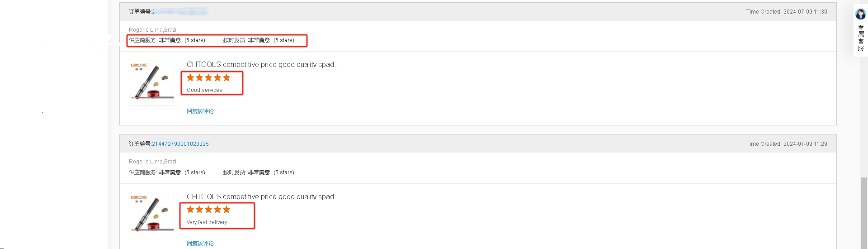The image size is (868, 249).
Task: Click first star in "Good services" rating
Action: (190, 78)
